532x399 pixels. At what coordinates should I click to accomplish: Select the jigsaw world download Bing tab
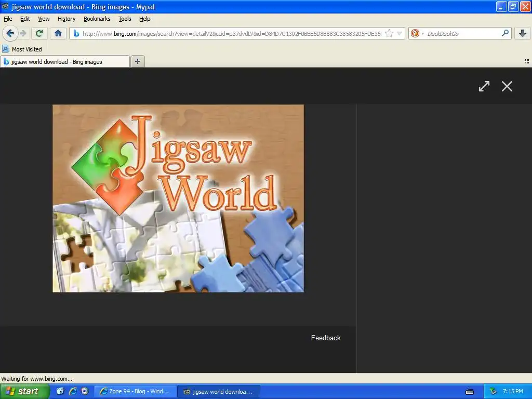pos(65,62)
